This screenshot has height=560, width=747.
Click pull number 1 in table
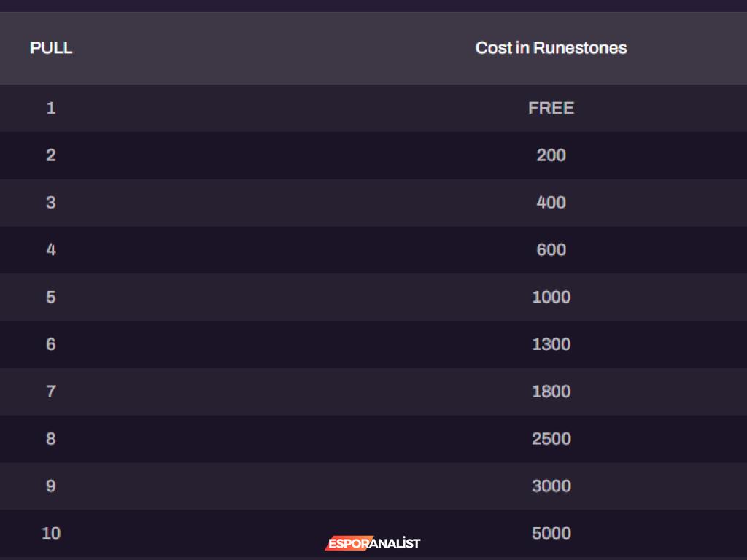51,108
